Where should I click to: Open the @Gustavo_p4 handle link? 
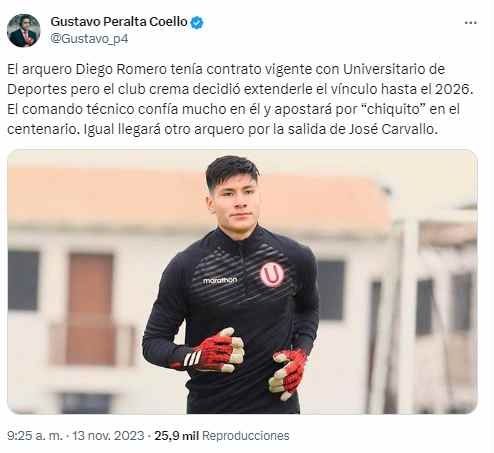[x=89, y=39]
